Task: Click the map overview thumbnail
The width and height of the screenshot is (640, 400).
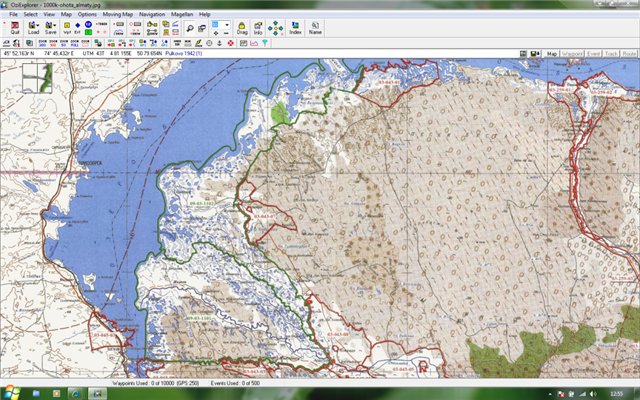Action: coord(38,78)
